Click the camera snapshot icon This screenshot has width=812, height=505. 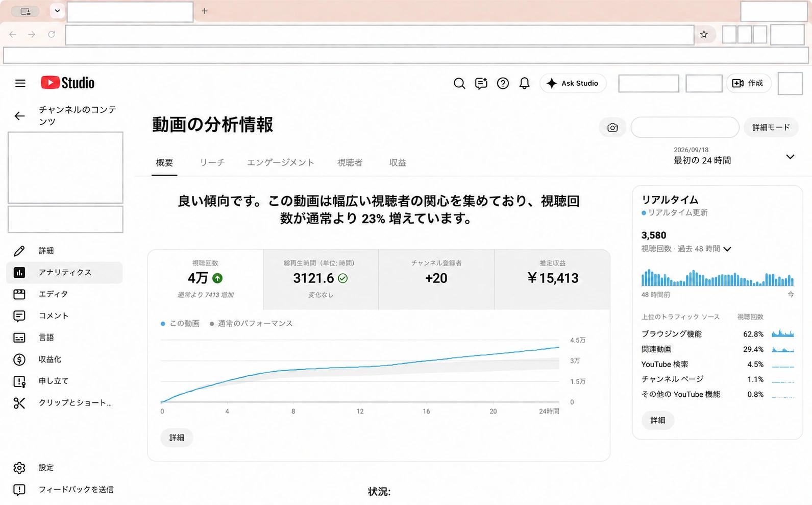point(612,128)
